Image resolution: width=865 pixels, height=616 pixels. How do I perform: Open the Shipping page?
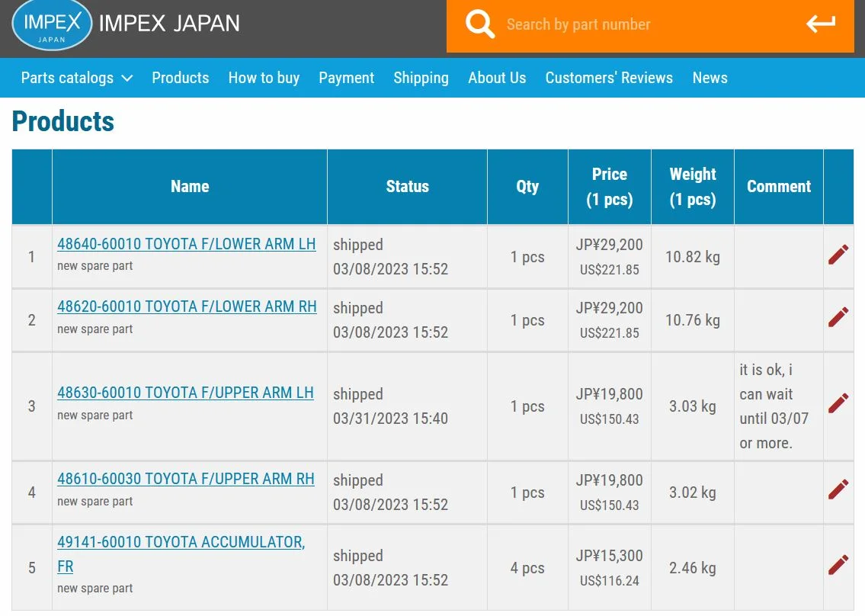click(x=421, y=78)
